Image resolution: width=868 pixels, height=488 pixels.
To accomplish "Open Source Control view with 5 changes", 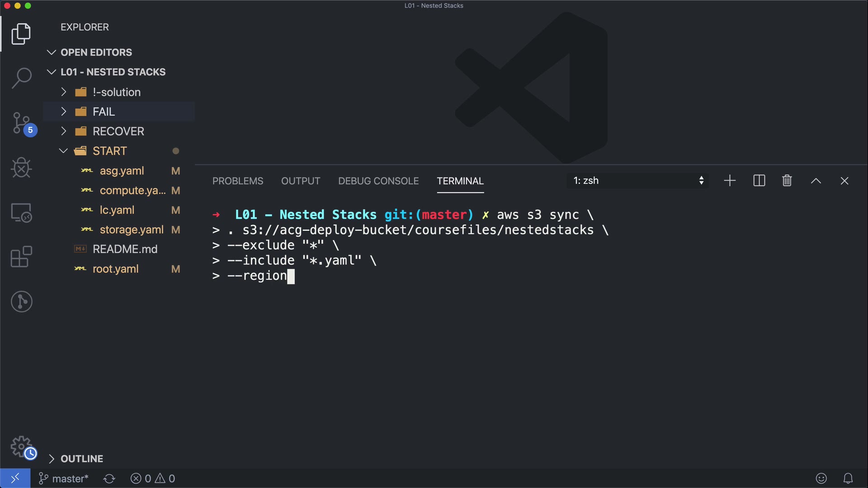I will click(21, 123).
